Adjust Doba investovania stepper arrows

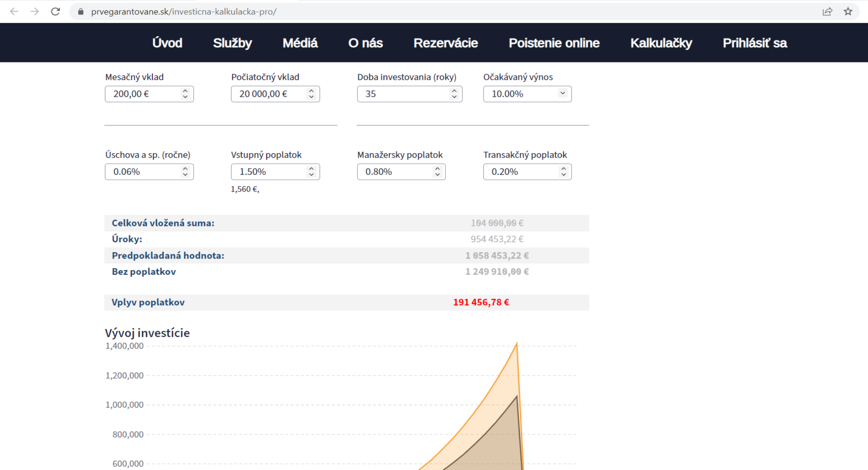454,94
